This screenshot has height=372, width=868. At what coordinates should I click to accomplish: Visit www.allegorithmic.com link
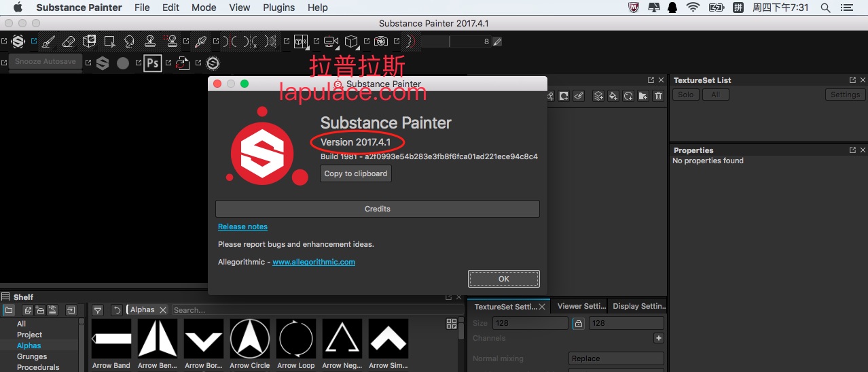tap(314, 262)
